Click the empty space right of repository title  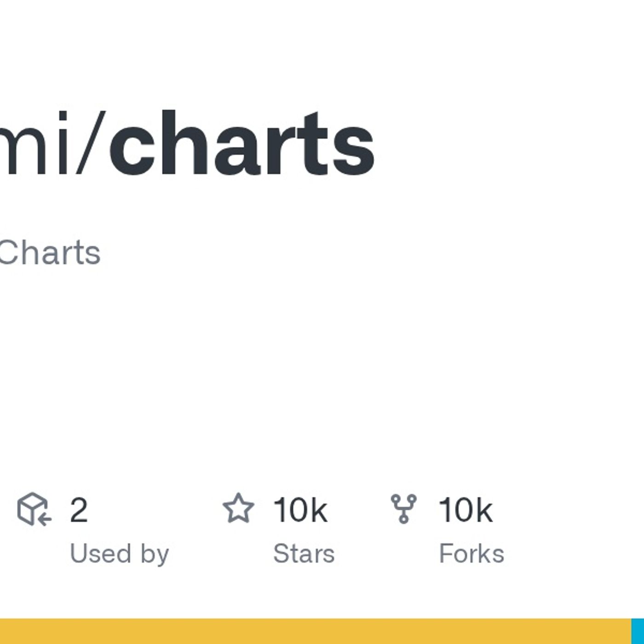[506, 144]
